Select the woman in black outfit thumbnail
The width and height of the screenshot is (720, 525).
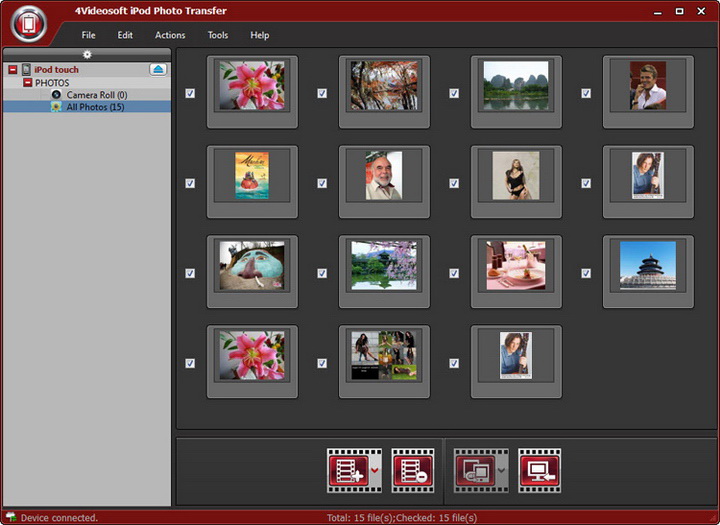[x=516, y=175]
